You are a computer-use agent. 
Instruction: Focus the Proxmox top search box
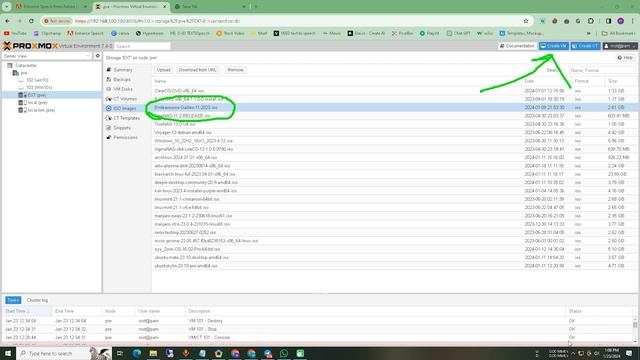click(x=142, y=46)
